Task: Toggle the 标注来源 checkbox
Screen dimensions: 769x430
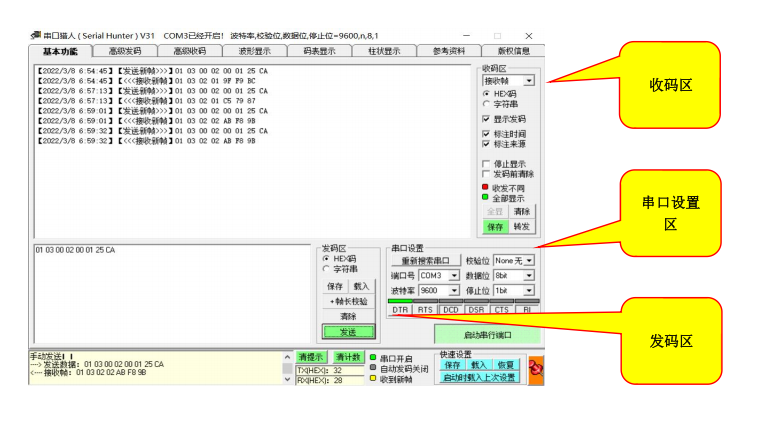Action: (x=486, y=144)
